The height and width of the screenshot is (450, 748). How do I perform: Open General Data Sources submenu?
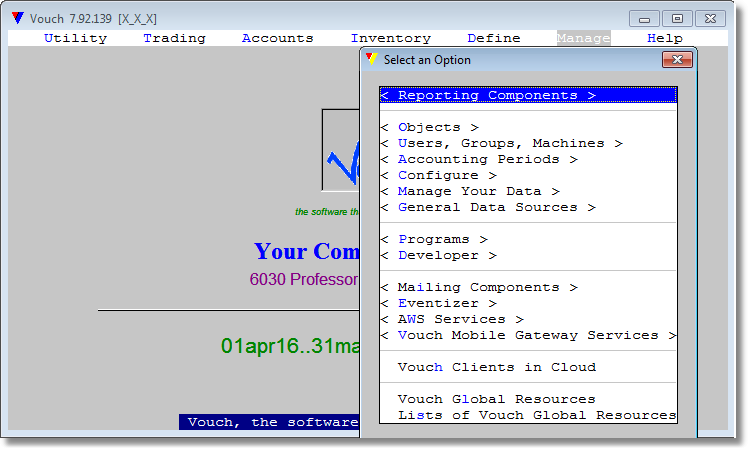point(528,207)
